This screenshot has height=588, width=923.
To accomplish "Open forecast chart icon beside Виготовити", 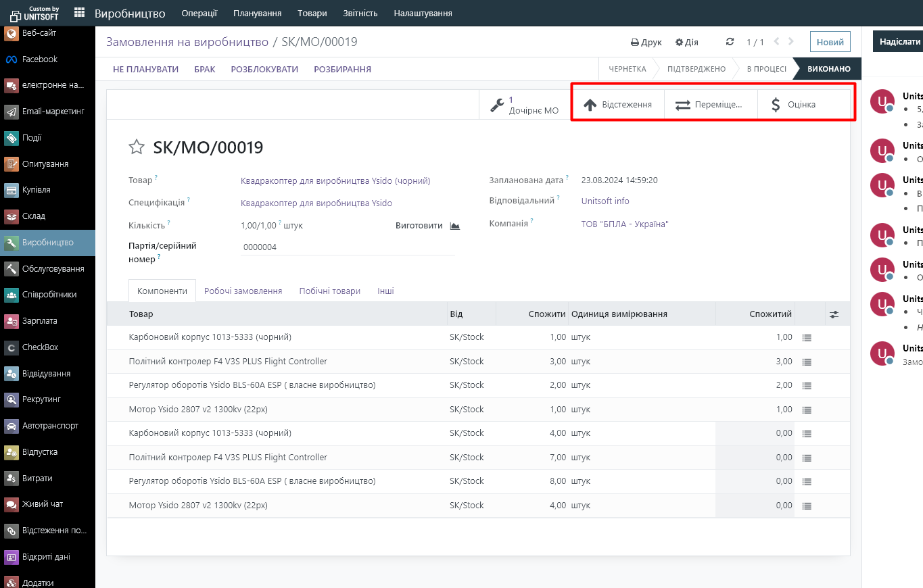I will 455,226.
